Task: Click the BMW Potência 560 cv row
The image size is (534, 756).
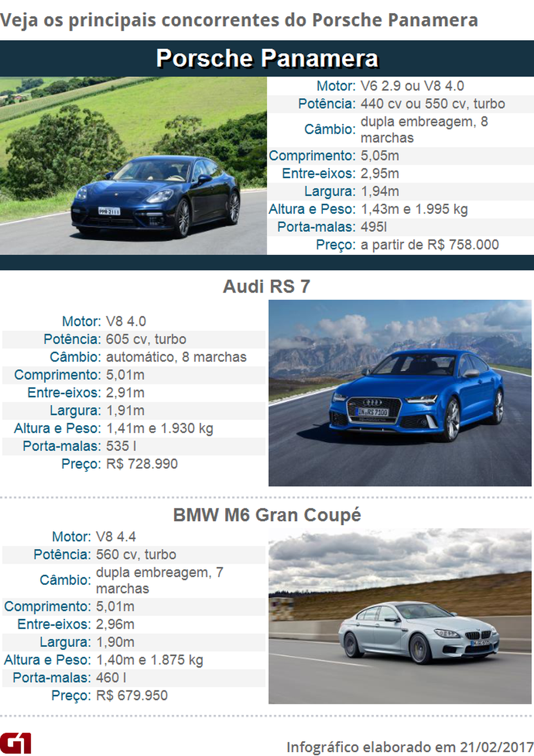Action: click(x=133, y=555)
